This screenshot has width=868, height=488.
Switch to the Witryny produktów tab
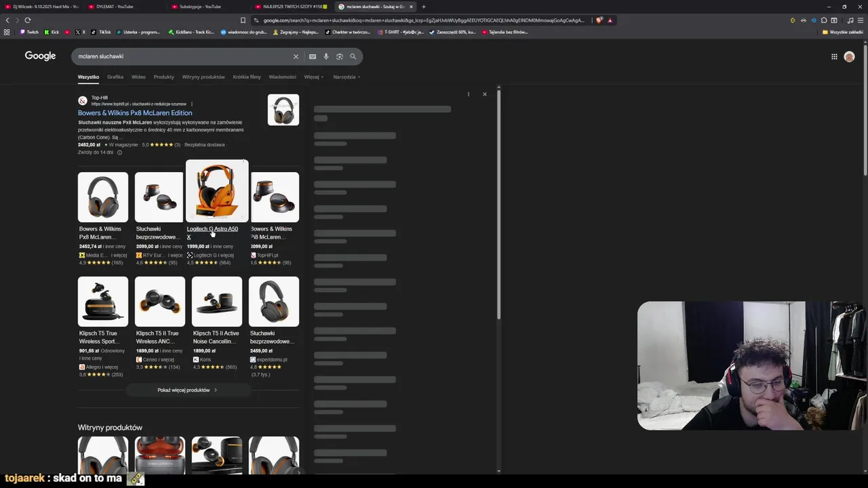tap(203, 77)
